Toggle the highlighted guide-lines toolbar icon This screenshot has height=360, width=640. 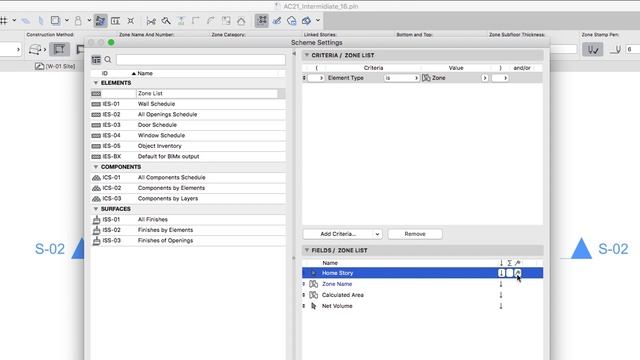pyautogui.click(x=100, y=21)
